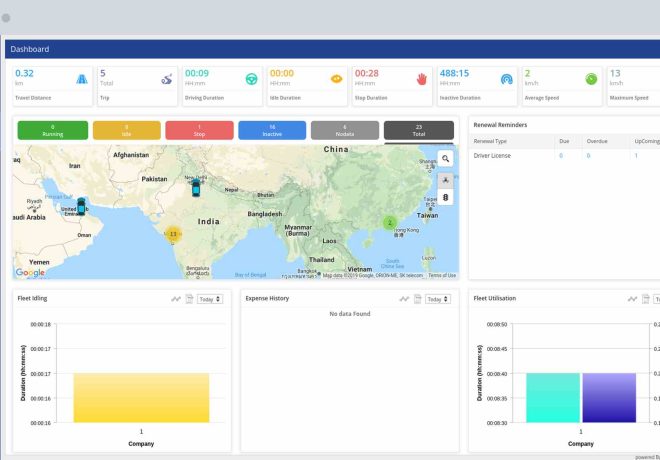Click the Driving Duration steering wheel icon
Screen dimensions: 660x460
[x=251, y=79]
